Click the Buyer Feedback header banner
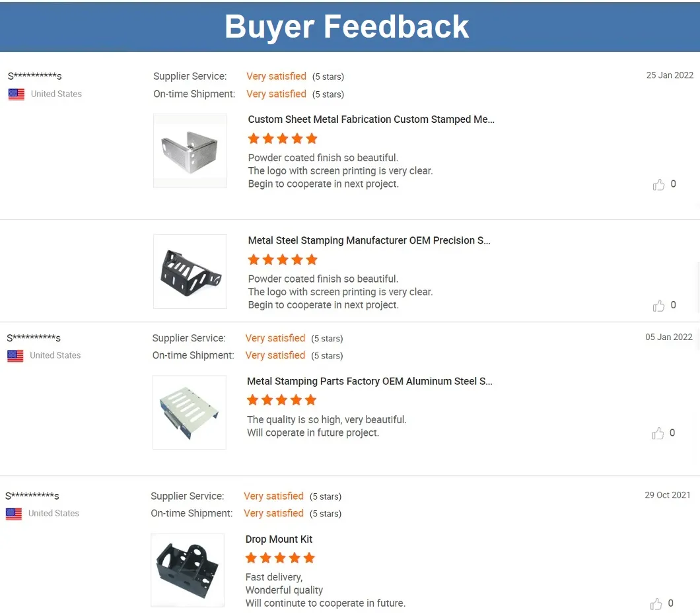 tap(347, 26)
